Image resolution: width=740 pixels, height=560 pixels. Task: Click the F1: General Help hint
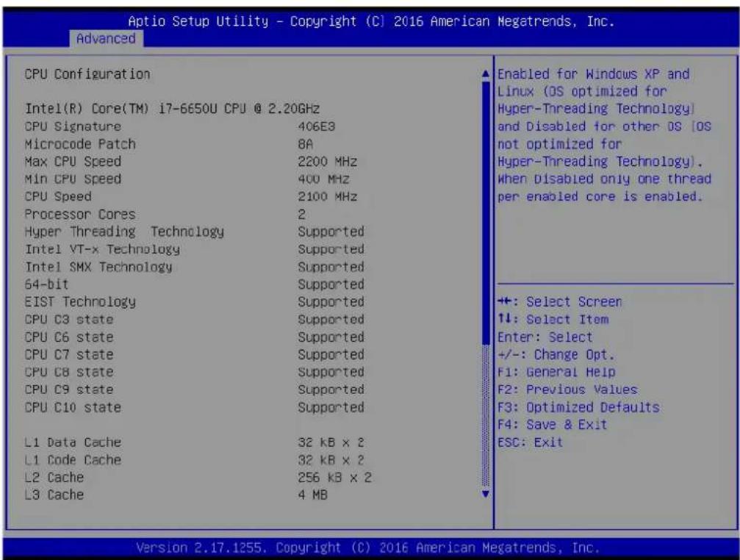click(x=556, y=372)
